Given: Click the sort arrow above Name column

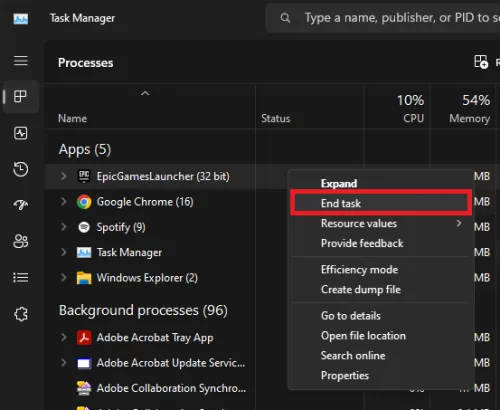Looking at the screenshot, I should [x=145, y=94].
